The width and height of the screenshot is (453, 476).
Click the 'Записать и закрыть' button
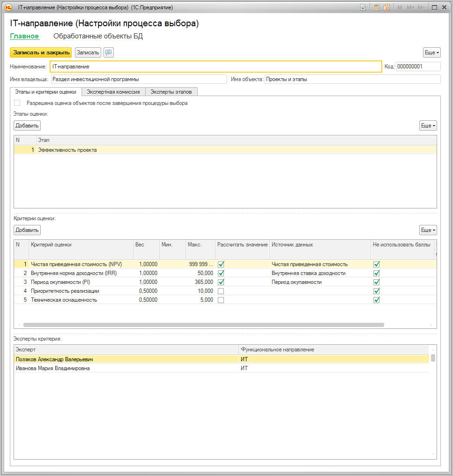coord(41,52)
